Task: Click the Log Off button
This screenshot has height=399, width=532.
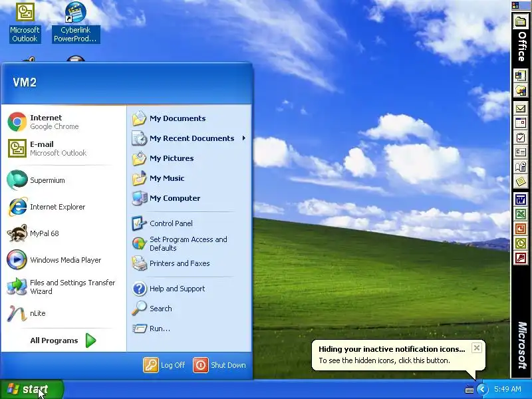Action: [164, 365]
